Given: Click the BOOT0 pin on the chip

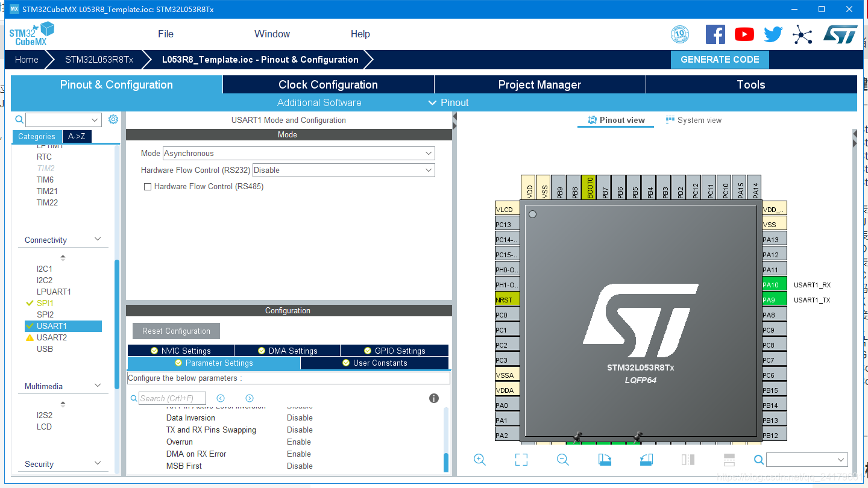Looking at the screenshot, I should pos(589,187).
